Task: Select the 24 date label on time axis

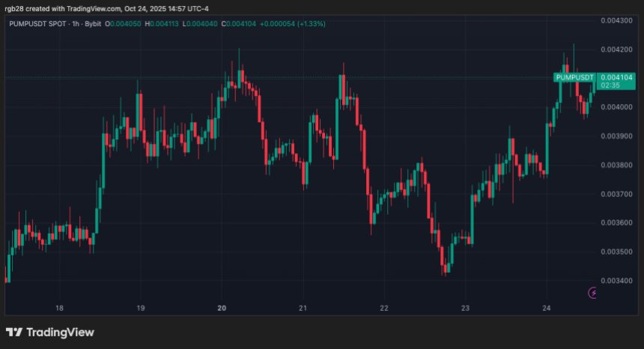Action: (x=546, y=308)
